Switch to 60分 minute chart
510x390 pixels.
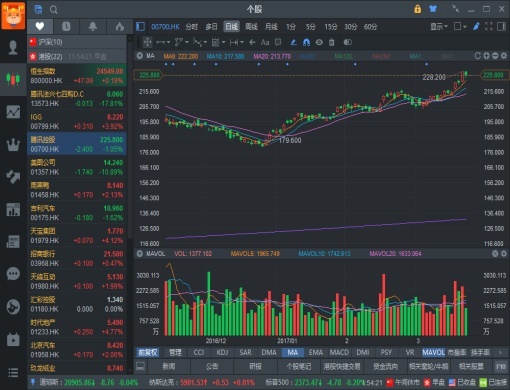[370, 27]
